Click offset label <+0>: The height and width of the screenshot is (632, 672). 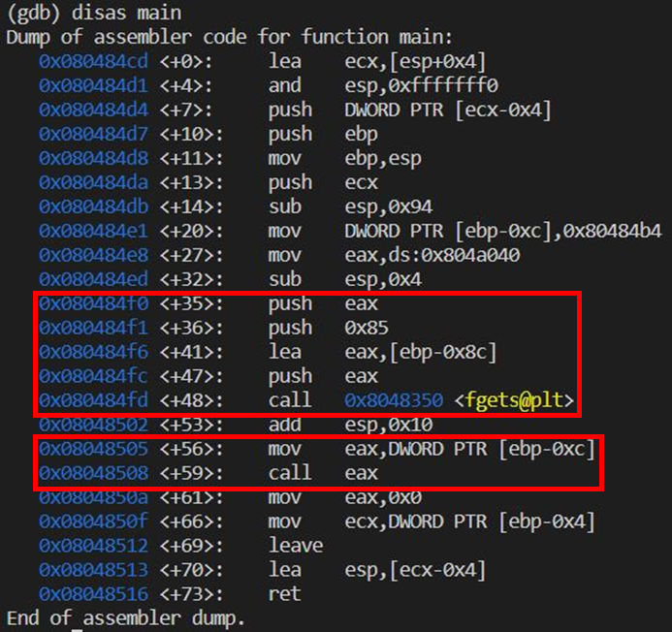(x=186, y=61)
